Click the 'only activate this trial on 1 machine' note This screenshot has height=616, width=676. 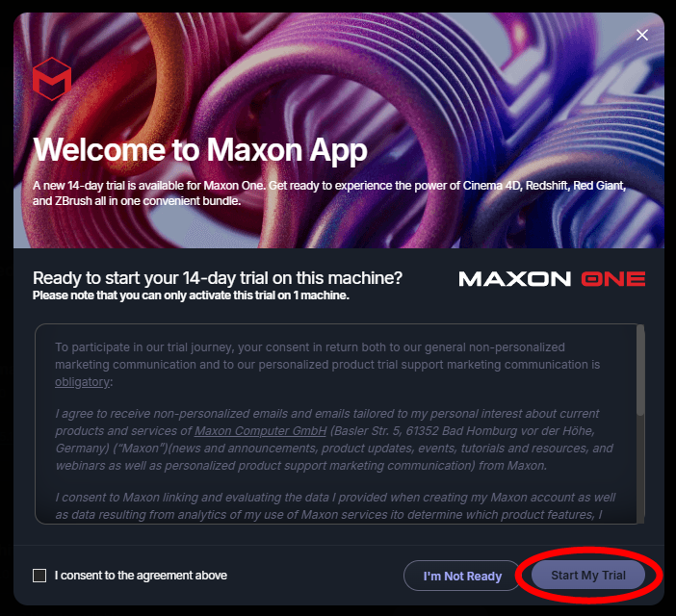(x=191, y=295)
